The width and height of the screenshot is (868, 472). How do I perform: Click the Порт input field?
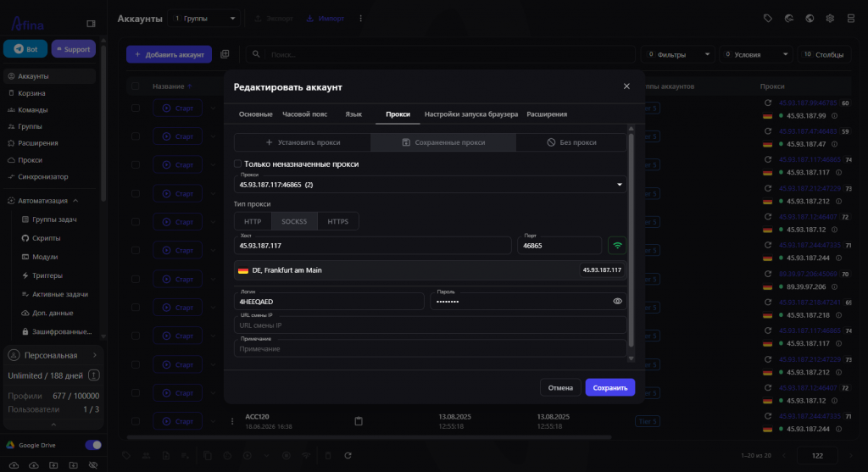tap(559, 245)
